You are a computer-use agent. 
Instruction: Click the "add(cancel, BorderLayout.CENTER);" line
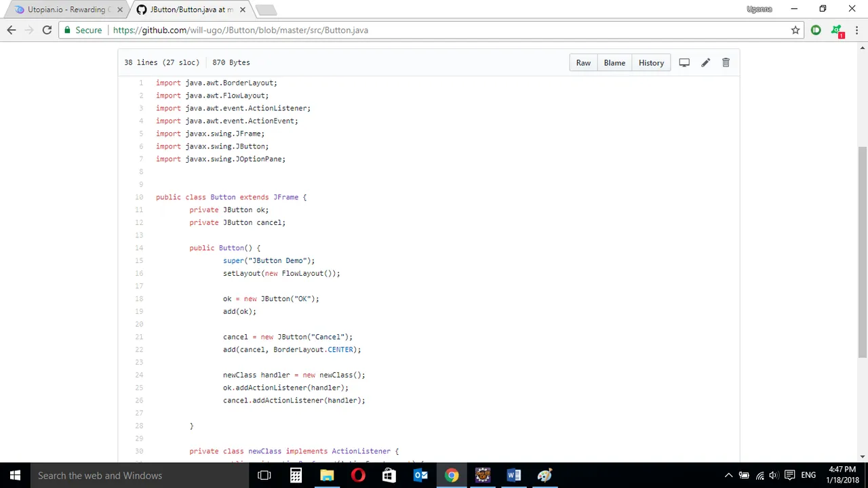point(292,350)
